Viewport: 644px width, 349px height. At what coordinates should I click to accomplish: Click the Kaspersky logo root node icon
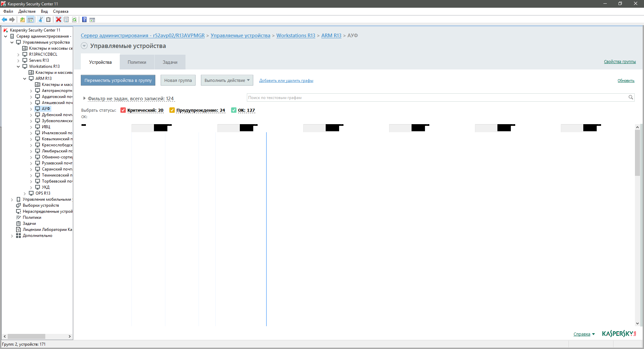pos(6,30)
